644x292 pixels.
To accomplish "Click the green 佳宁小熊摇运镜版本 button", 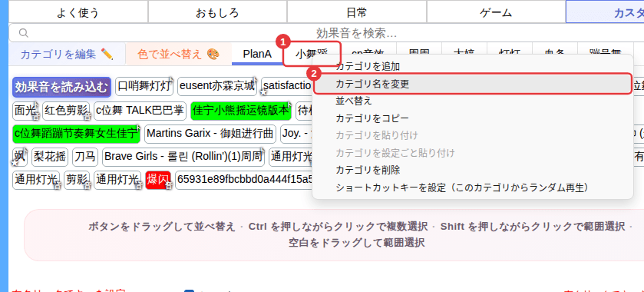I will [x=241, y=111].
